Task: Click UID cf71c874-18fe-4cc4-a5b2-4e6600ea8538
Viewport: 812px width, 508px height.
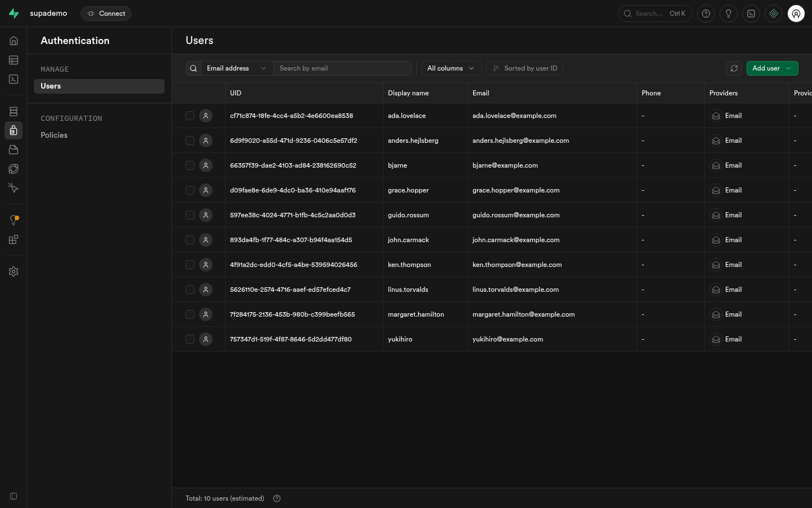Action: coord(292,116)
